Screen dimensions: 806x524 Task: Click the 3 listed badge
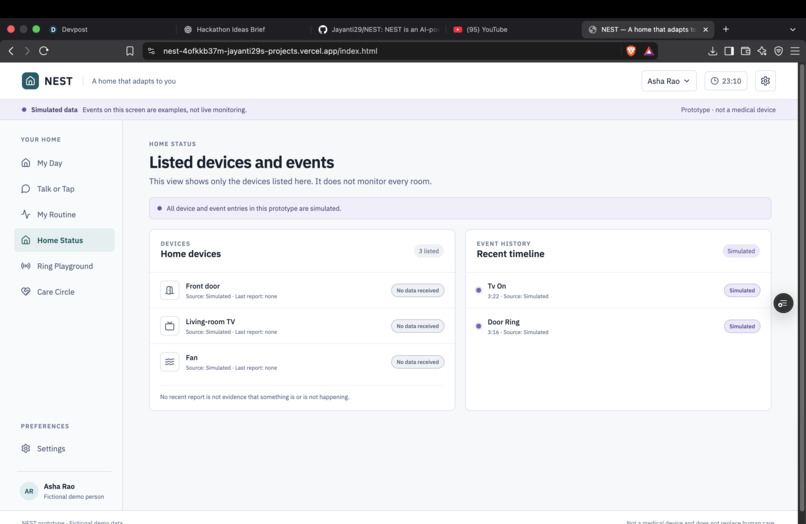429,251
